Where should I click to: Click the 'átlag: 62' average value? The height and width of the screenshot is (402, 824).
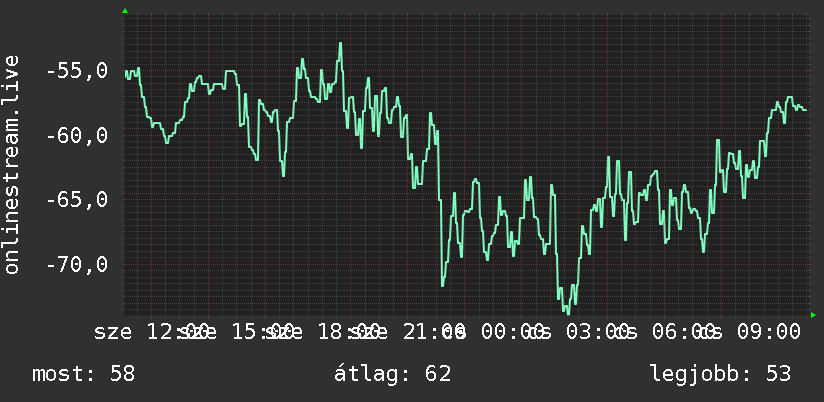click(393, 374)
